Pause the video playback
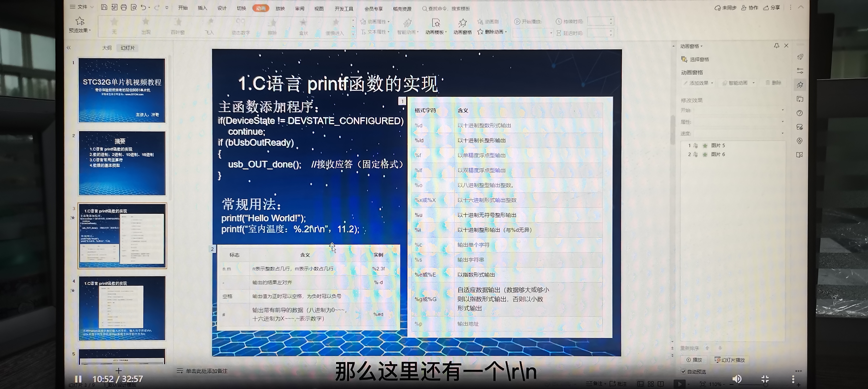The height and width of the screenshot is (389, 868). (x=78, y=379)
